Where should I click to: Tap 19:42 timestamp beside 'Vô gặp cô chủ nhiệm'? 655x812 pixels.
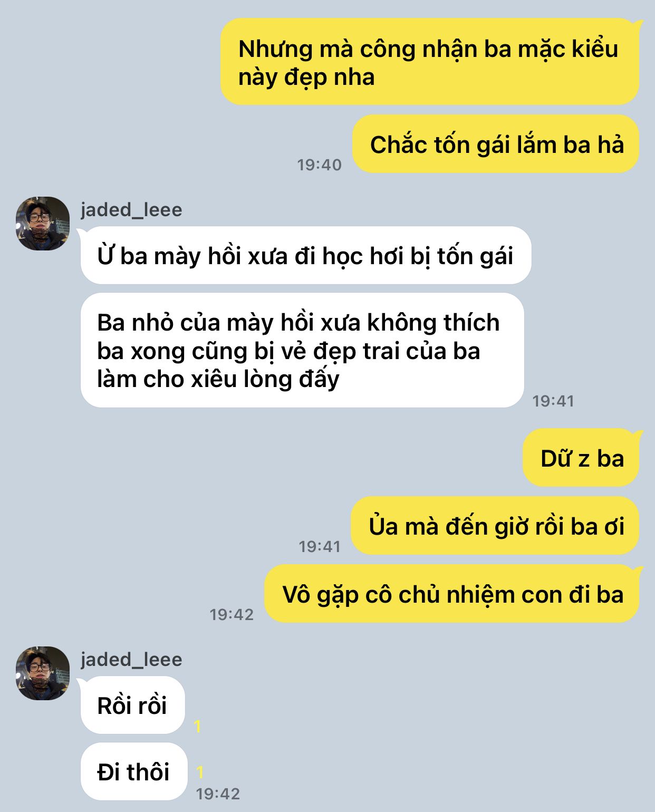(232, 614)
